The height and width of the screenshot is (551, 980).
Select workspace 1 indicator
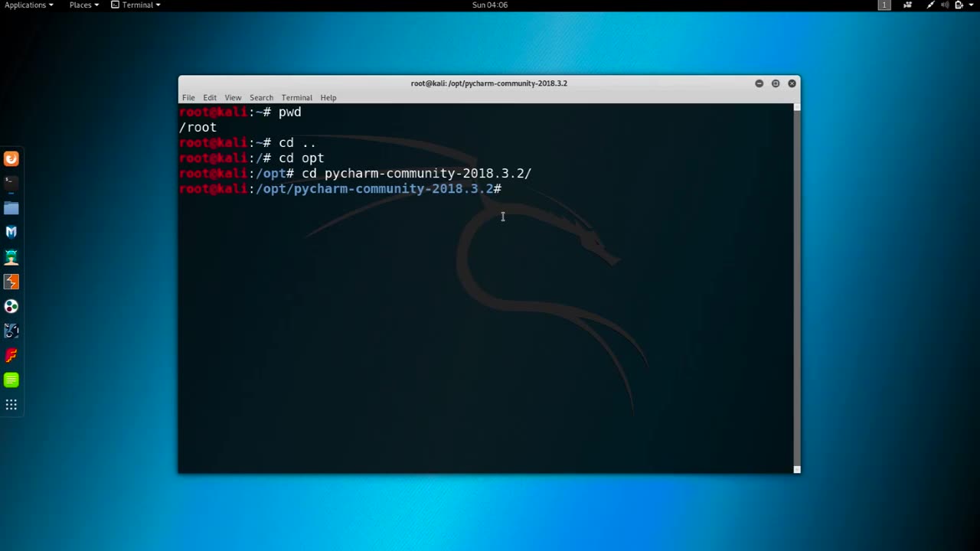click(x=884, y=5)
